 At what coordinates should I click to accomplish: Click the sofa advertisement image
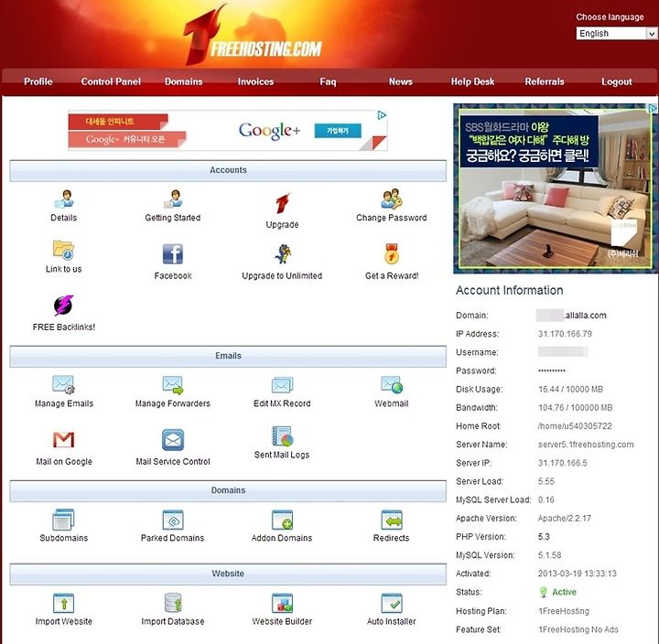point(555,188)
